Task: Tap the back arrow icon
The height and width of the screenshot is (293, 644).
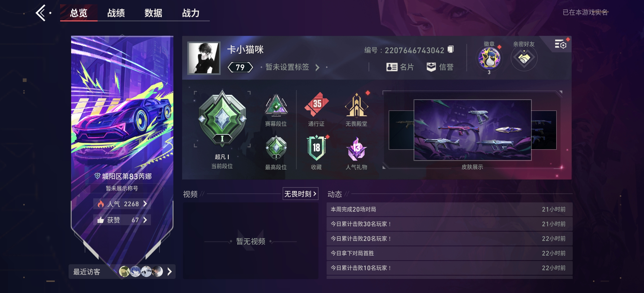Action: click(x=41, y=13)
